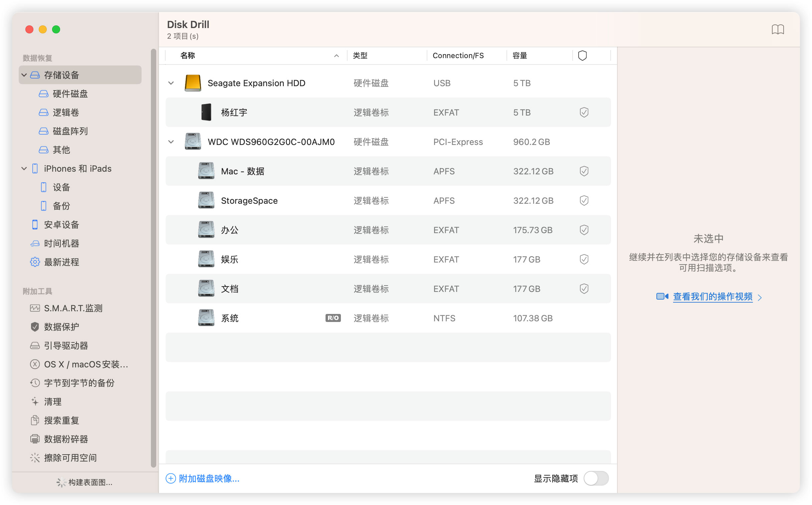Screen dimensions: 812x505
Task: Open 时间机器 in the sidebar
Action: pos(55,243)
